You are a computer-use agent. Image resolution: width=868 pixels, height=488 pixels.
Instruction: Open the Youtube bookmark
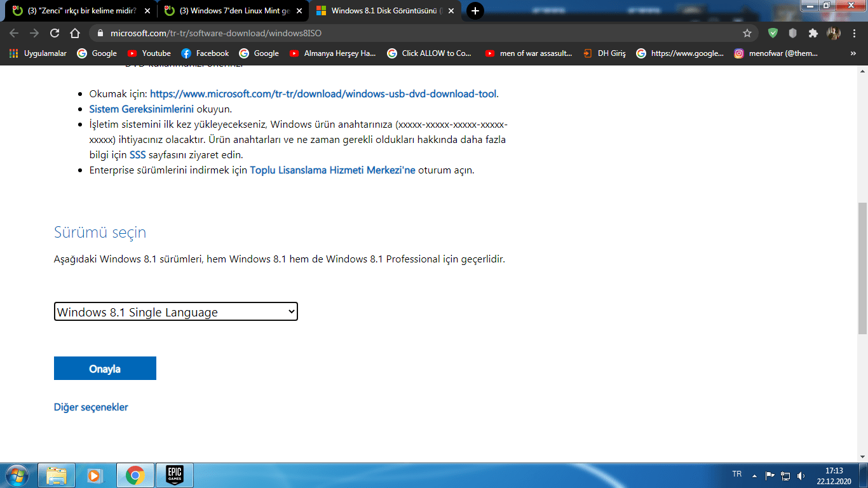tap(149, 53)
